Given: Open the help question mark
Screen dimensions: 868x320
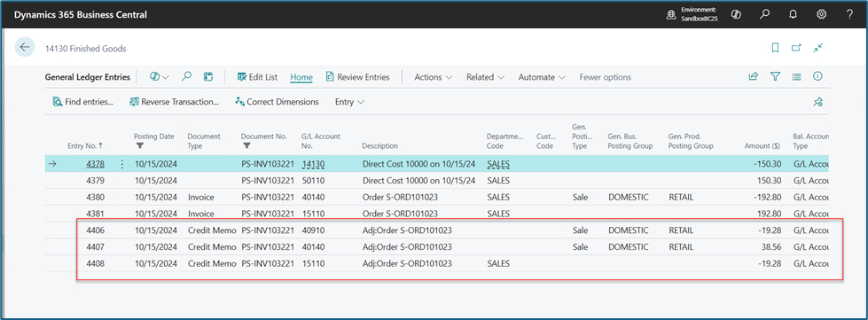Looking at the screenshot, I should point(849,14).
